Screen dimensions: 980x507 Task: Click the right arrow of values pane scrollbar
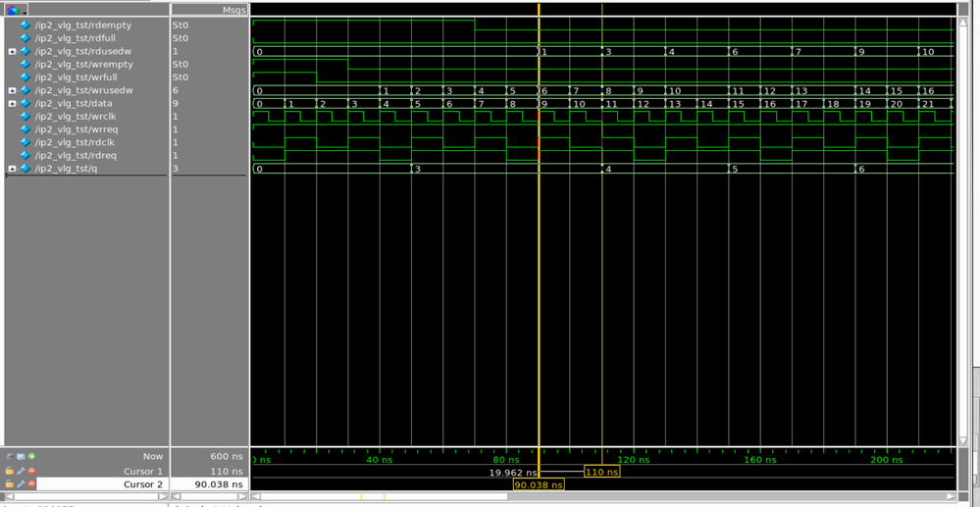pyautogui.click(x=243, y=496)
